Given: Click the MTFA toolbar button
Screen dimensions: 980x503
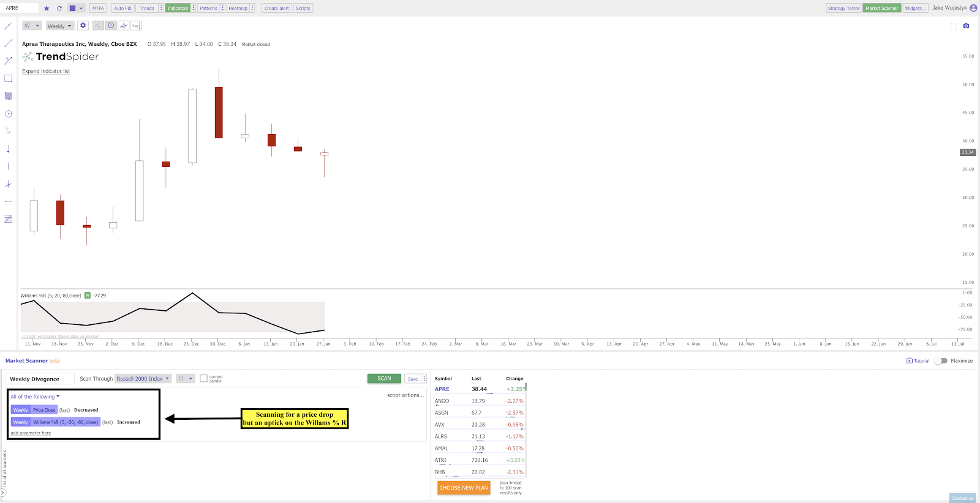Looking at the screenshot, I should tap(98, 8).
